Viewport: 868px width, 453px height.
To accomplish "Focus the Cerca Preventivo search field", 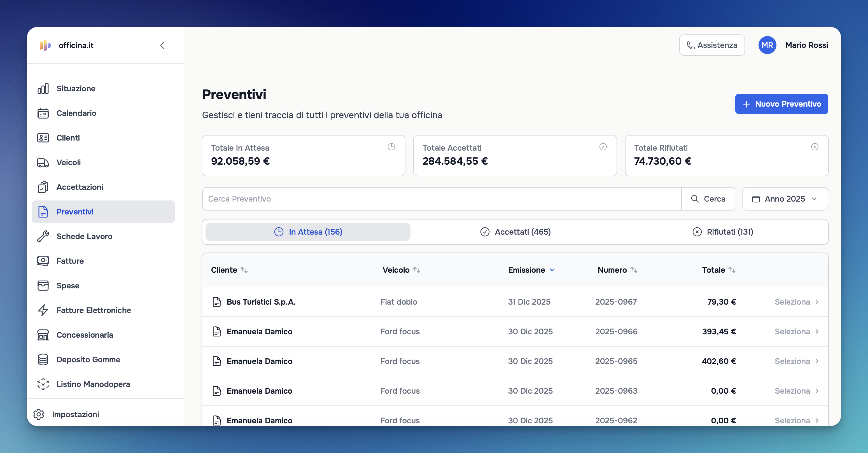I will [x=441, y=199].
